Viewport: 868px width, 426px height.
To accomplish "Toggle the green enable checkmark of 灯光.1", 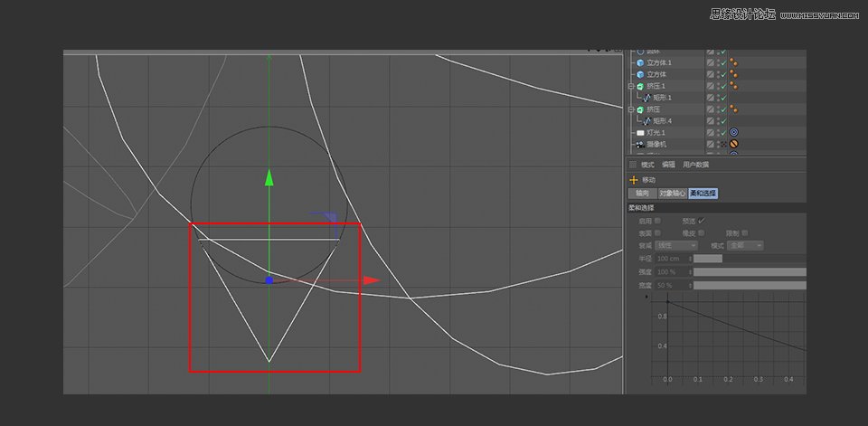I will [x=723, y=132].
